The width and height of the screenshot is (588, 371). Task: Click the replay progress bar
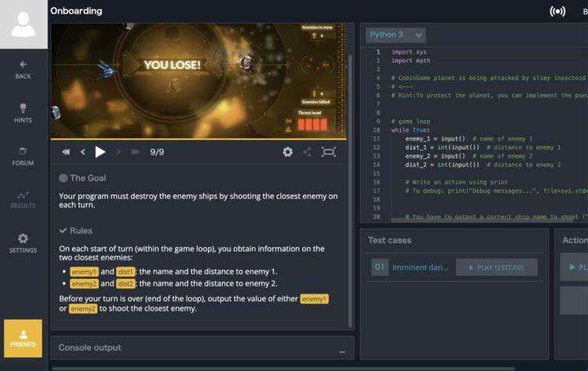(198, 139)
